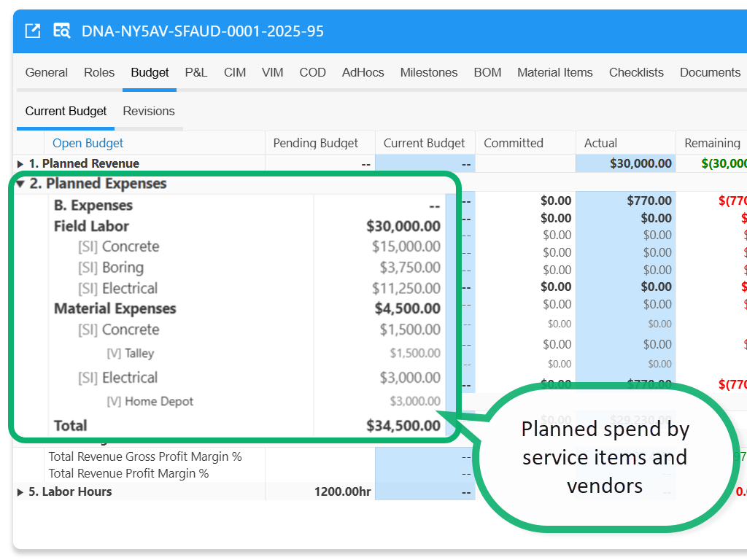Open the Material Items tab
Screen dimensions: 747x560
tap(555, 72)
